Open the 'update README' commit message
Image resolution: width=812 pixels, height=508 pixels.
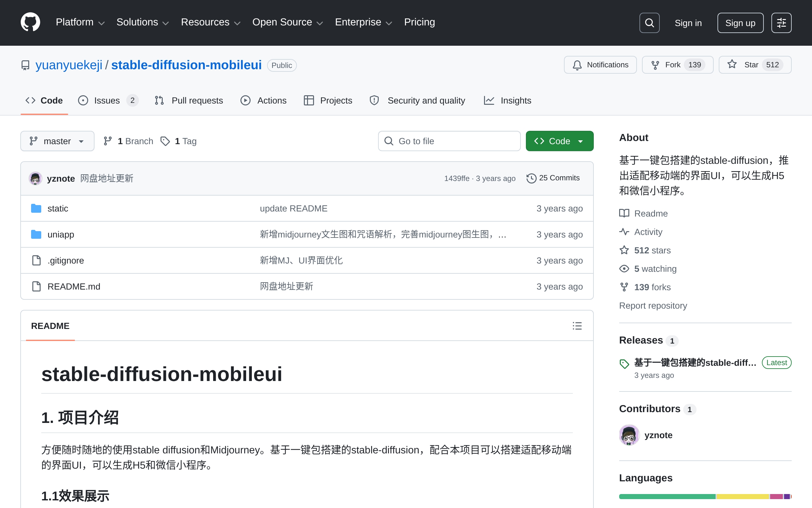pyautogui.click(x=294, y=209)
